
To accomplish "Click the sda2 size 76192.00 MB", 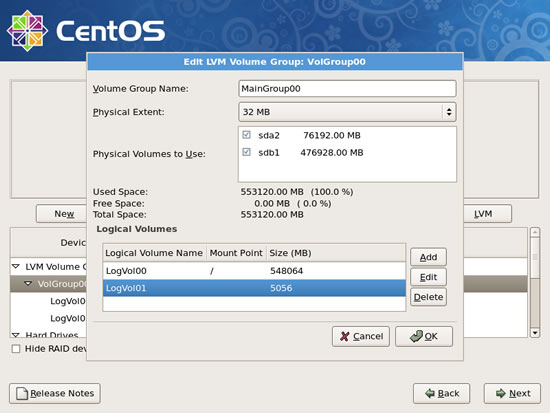I will click(331, 135).
